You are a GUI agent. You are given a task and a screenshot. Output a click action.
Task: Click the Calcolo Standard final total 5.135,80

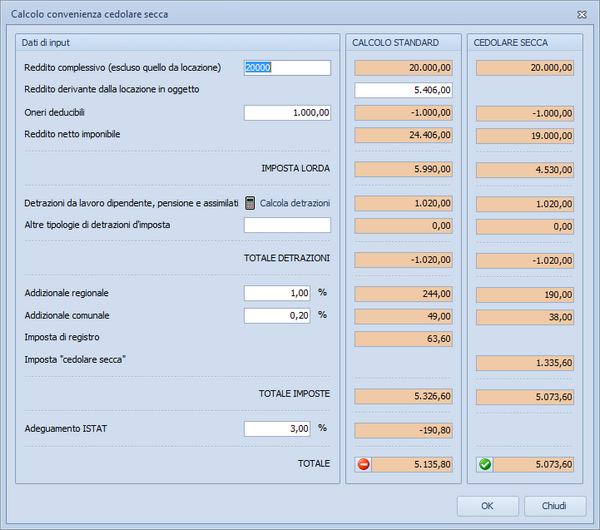coord(412,465)
